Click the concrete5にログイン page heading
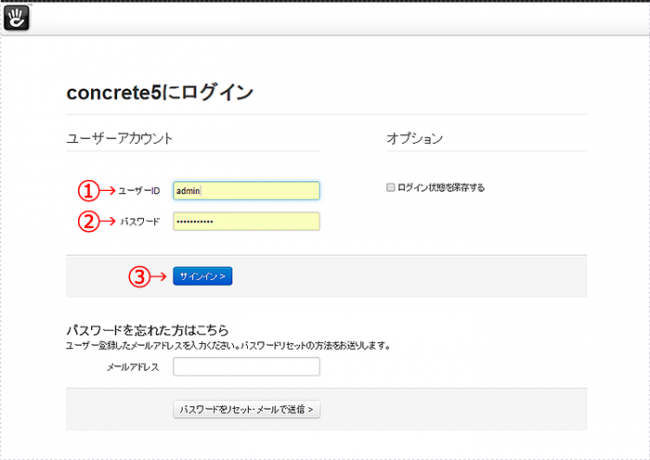Viewport: 650px width, 460px height. tap(159, 93)
